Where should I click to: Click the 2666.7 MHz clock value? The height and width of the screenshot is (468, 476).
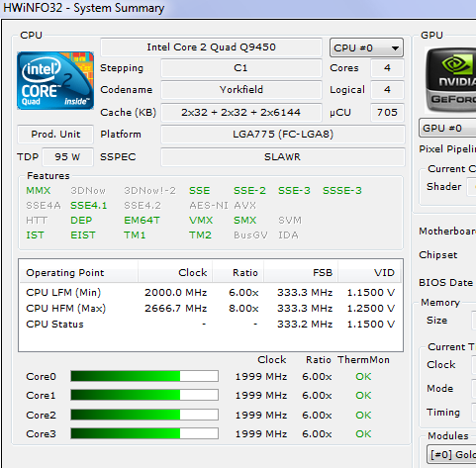(176, 309)
